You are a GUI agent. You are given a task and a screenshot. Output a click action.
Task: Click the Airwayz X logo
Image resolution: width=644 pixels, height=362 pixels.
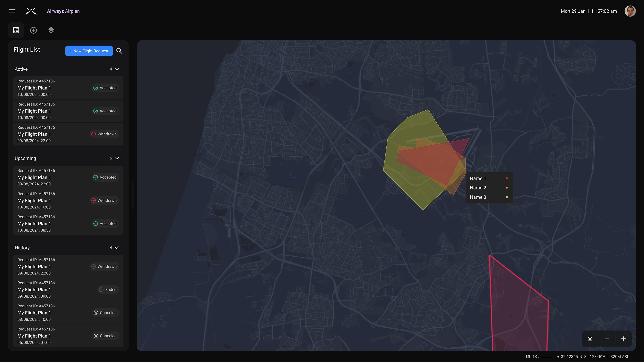click(31, 11)
